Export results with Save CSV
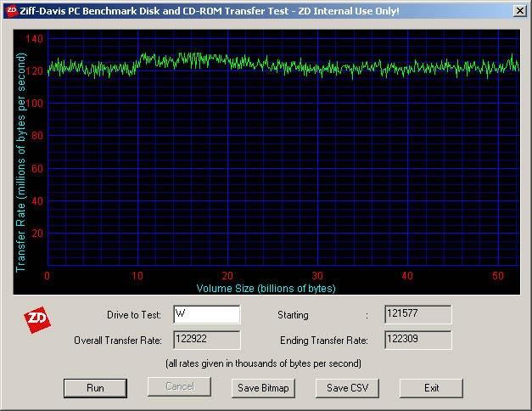This screenshot has width=532, height=411. [347, 388]
